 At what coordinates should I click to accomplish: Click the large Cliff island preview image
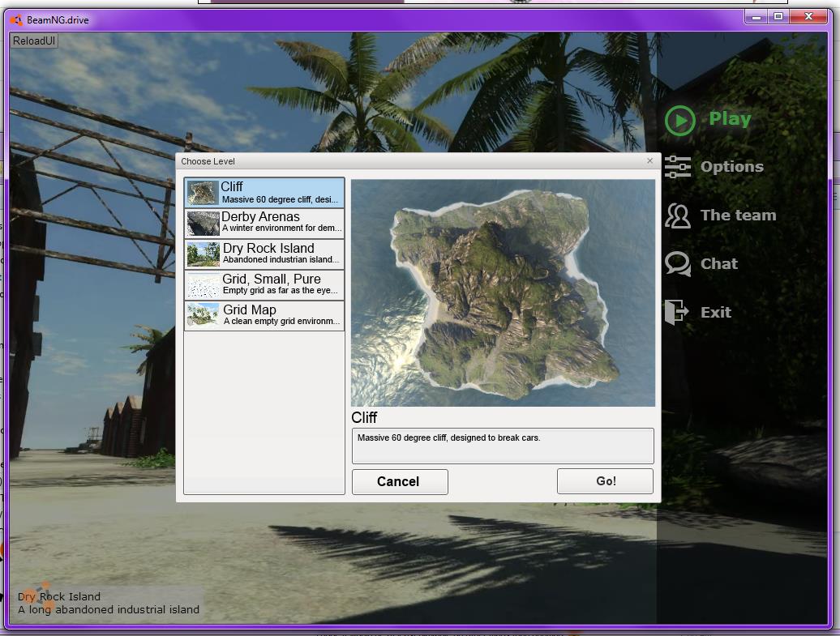(x=503, y=292)
